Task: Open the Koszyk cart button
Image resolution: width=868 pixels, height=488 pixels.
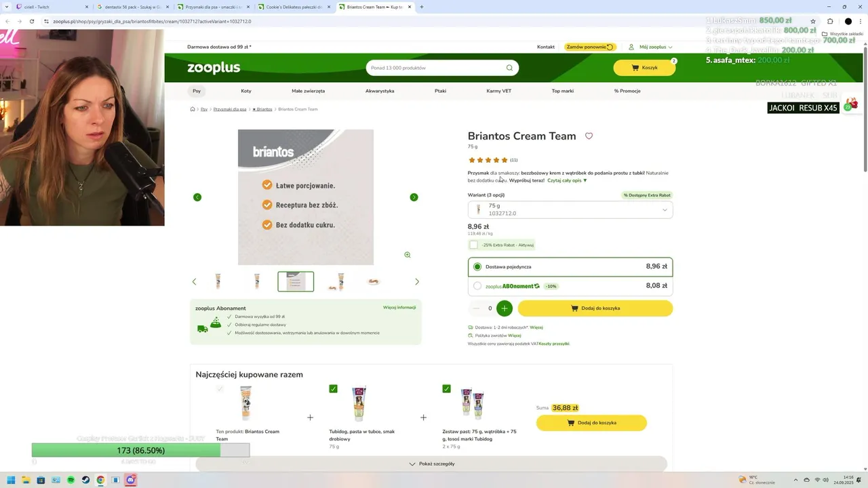Action: [x=644, y=68]
